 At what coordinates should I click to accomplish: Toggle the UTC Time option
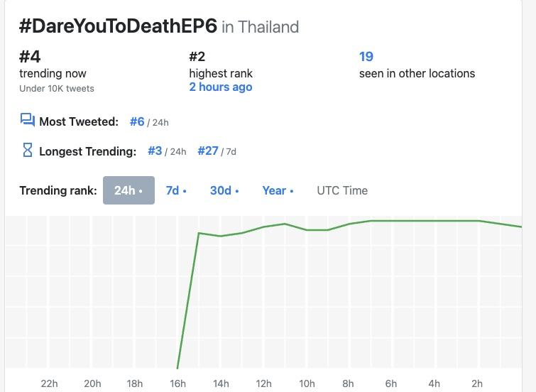[342, 190]
